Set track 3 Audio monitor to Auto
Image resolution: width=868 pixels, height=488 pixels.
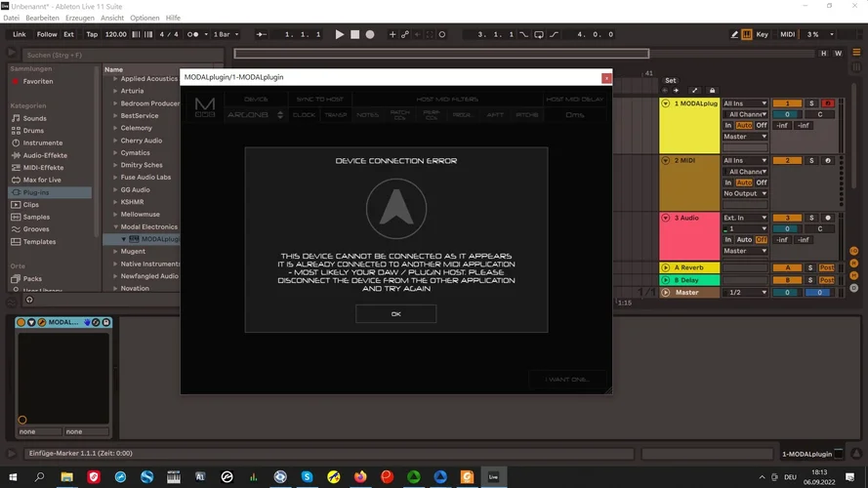click(x=744, y=239)
